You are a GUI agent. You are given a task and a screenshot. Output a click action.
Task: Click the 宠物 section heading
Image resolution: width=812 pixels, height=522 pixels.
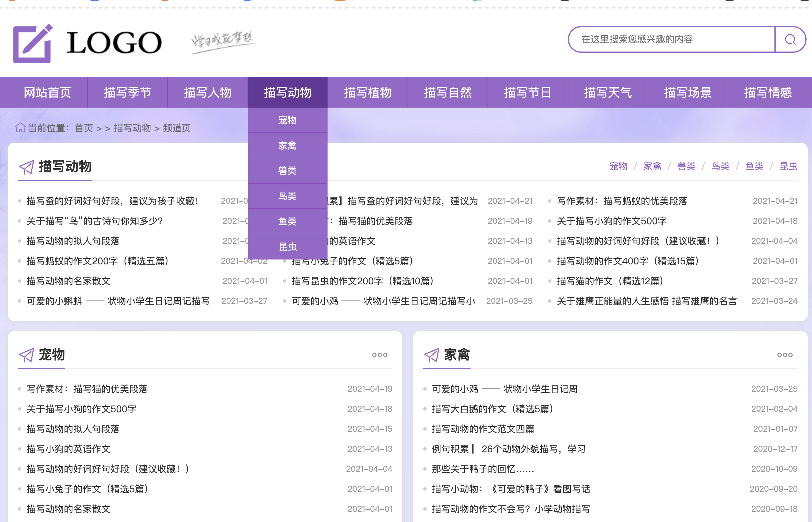[52, 355]
